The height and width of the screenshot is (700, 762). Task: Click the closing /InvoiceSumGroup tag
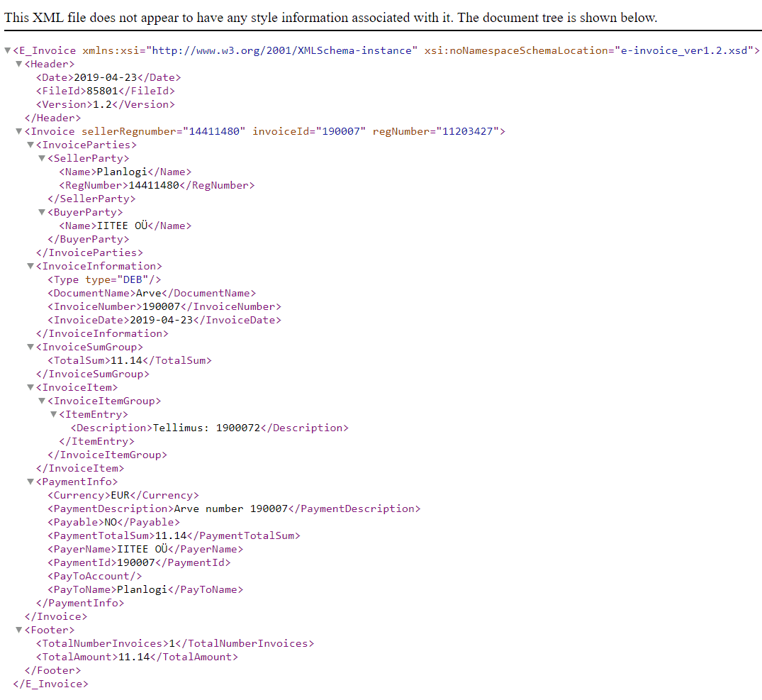tap(93, 374)
